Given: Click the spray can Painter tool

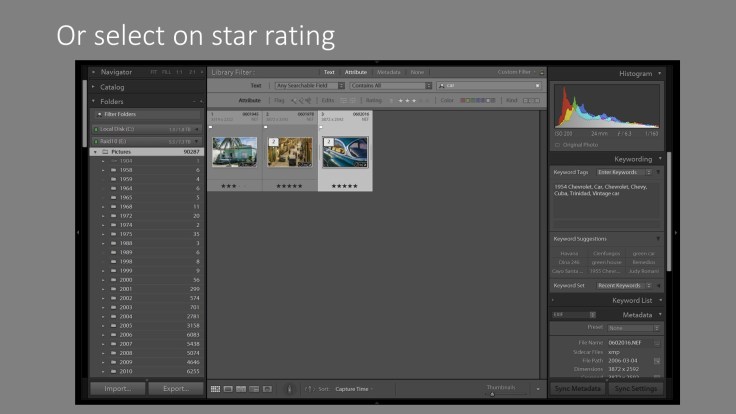Looking at the screenshot, I should (x=288, y=388).
